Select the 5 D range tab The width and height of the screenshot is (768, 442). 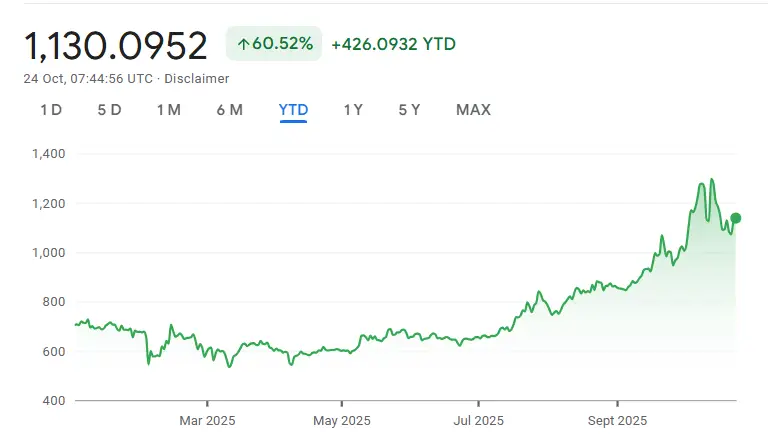pos(109,110)
